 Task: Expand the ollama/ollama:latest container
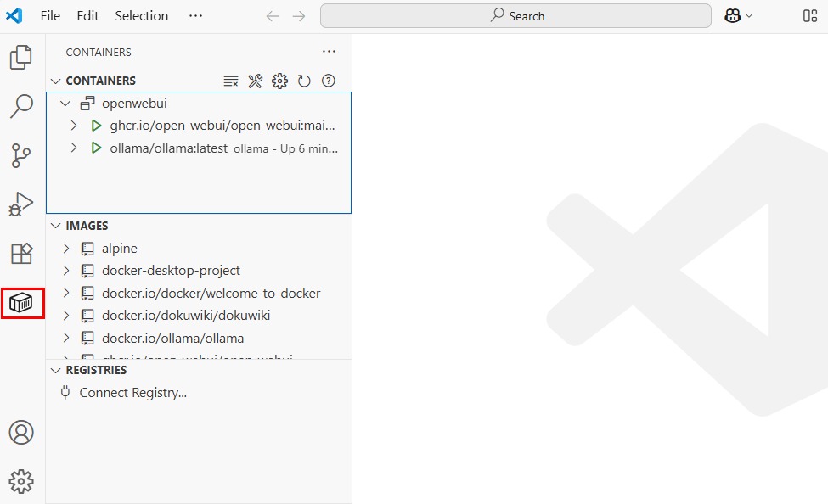coord(74,148)
